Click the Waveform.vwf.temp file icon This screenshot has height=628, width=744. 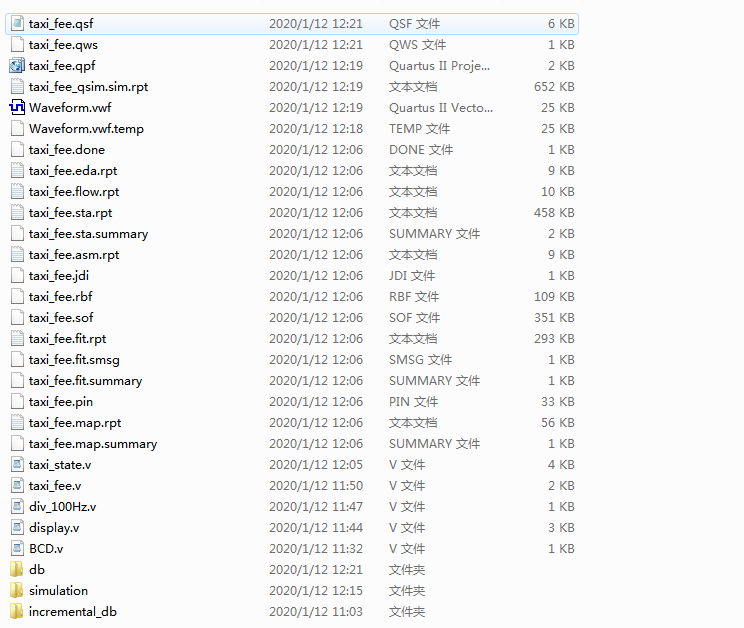pos(17,129)
